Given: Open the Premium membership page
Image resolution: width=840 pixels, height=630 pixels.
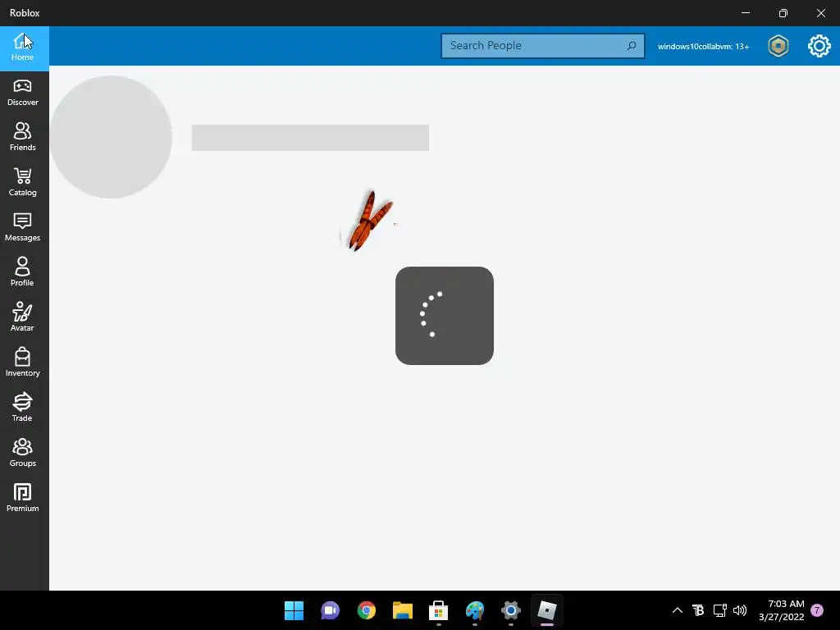Looking at the screenshot, I should tap(22, 498).
